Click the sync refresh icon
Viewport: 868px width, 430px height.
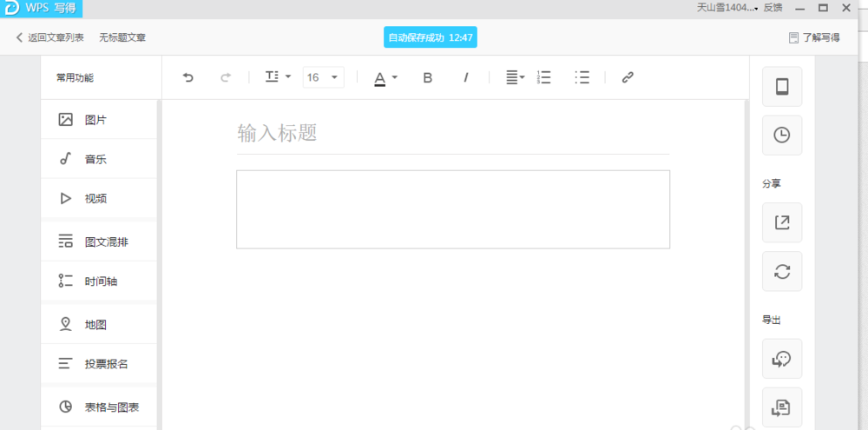click(781, 271)
